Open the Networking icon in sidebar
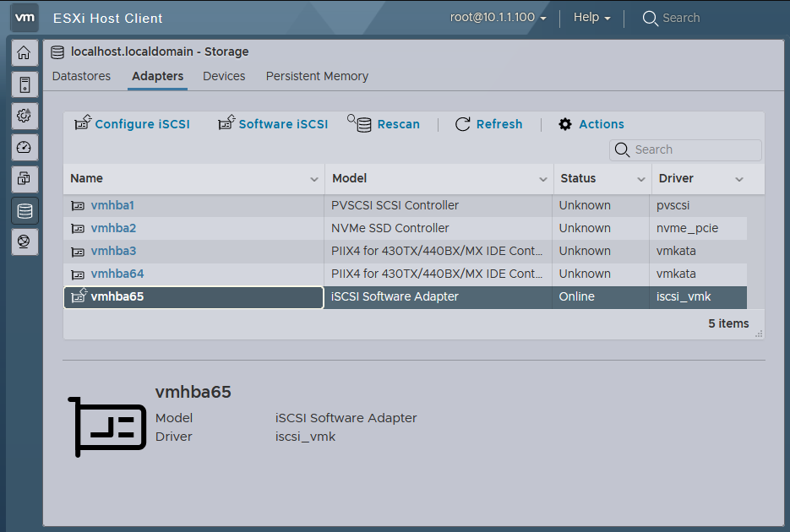The height and width of the screenshot is (532, 790). click(x=25, y=242)
